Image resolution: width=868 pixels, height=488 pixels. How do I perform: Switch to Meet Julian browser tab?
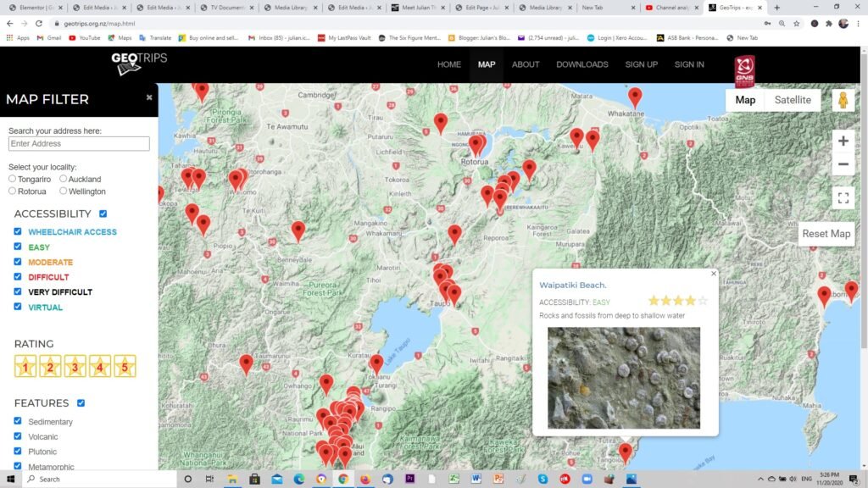point(418,8)
